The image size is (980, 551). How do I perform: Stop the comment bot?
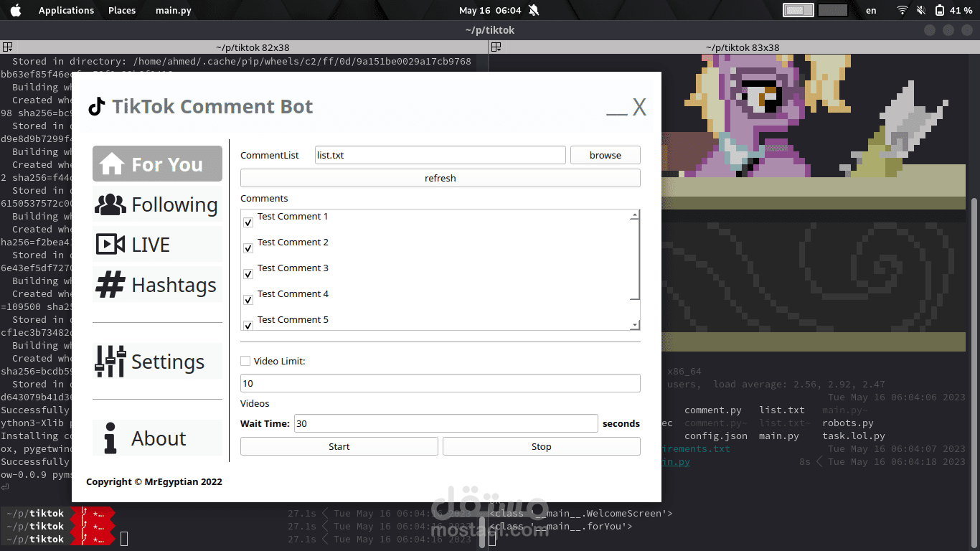[542, 446]
